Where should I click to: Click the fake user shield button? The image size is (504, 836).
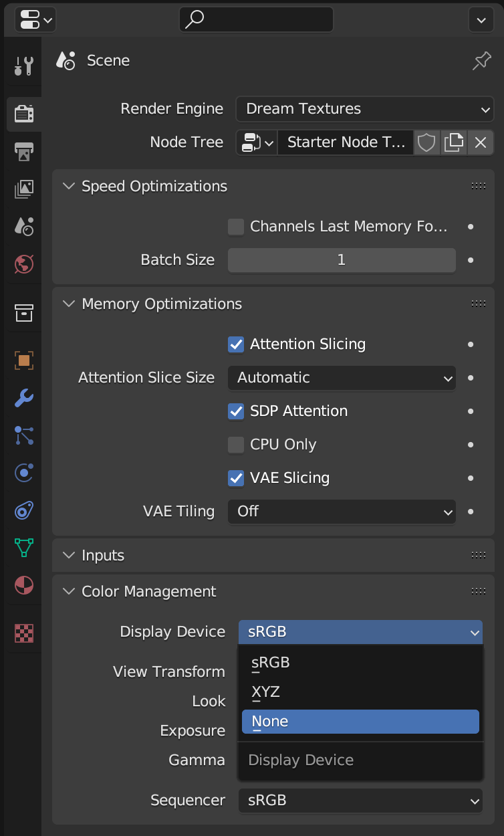click(x=426, y=142)
